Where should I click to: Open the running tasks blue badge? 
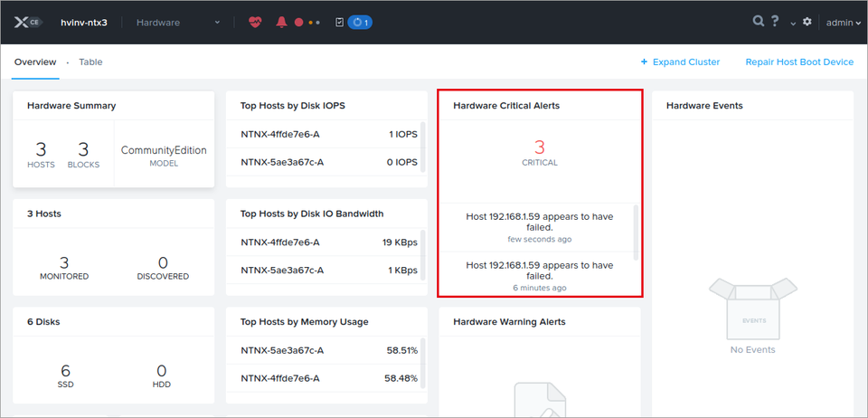coord(360,23)
